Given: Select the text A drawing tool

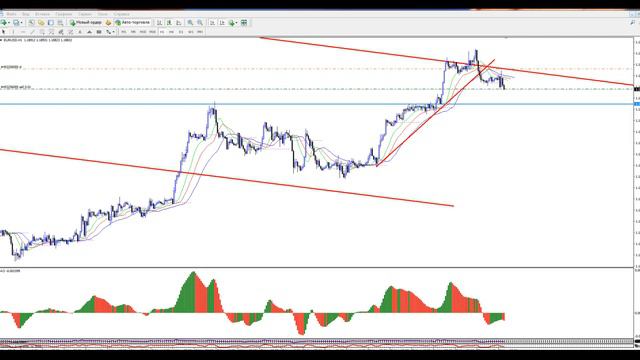Looking at the screenshot, I should (x=80, y=32).
